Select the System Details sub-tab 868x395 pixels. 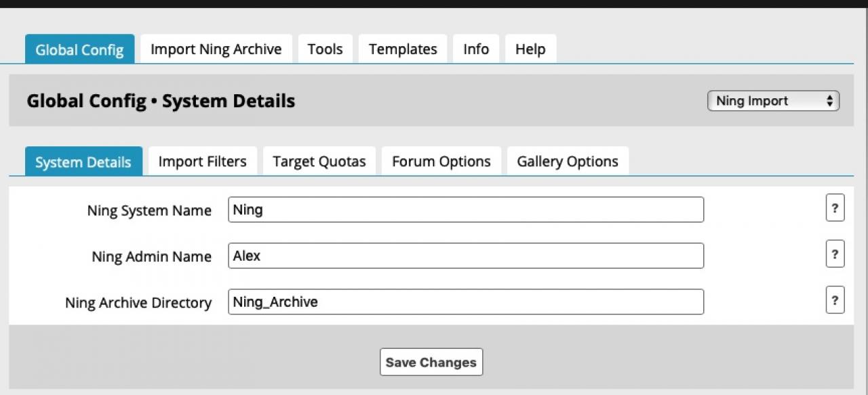(83, 162)
